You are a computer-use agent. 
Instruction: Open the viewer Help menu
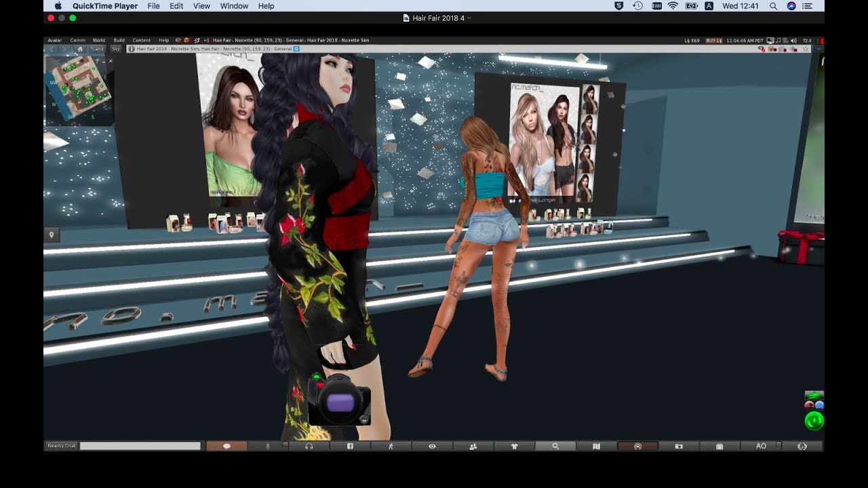(x=163, y=41)
